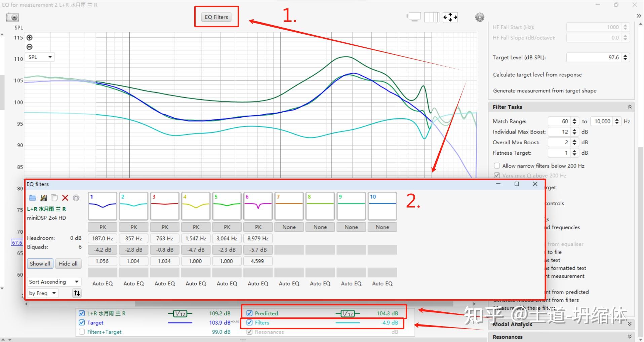Zoom out using the magnifier minus icon
Screen dimensions: 644x342
(30, 47)
